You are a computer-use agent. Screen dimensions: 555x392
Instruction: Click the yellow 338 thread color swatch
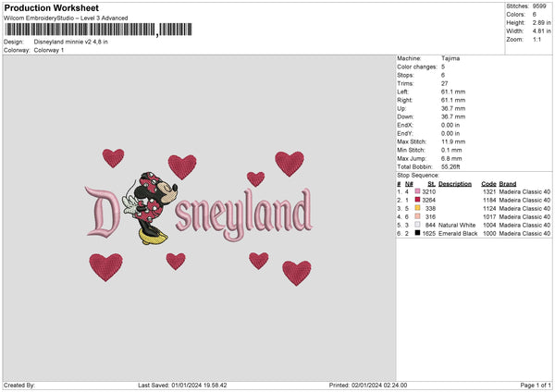click(x=417, y=208)
